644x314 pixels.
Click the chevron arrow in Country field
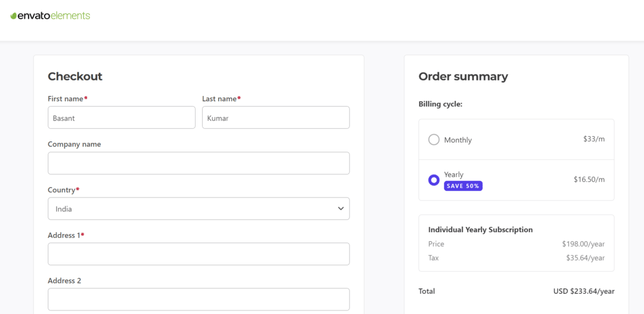tap(340, 209)
